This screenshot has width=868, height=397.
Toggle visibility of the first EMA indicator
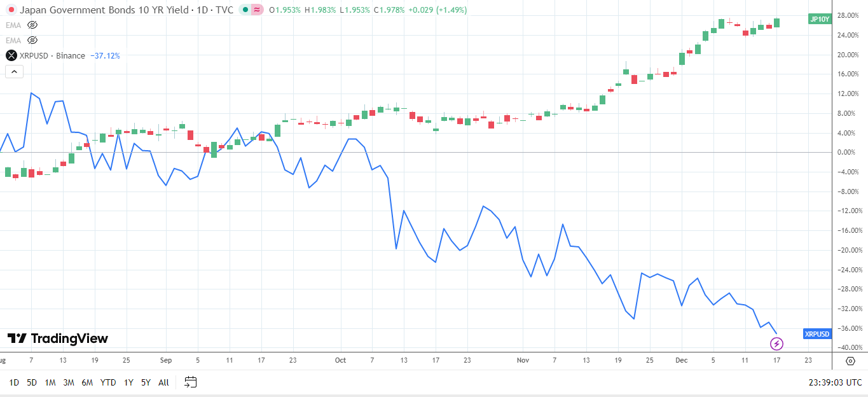[x=32, y=25]
